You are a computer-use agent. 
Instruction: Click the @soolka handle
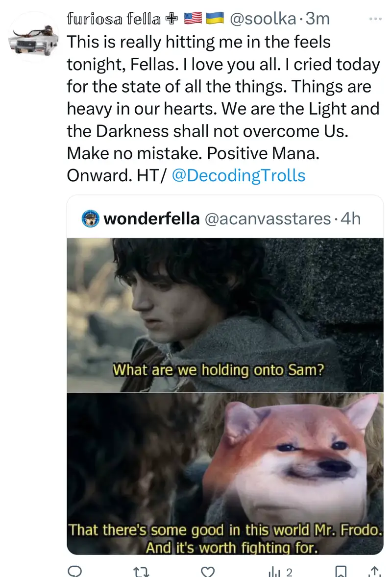click(x=263, y=19)
